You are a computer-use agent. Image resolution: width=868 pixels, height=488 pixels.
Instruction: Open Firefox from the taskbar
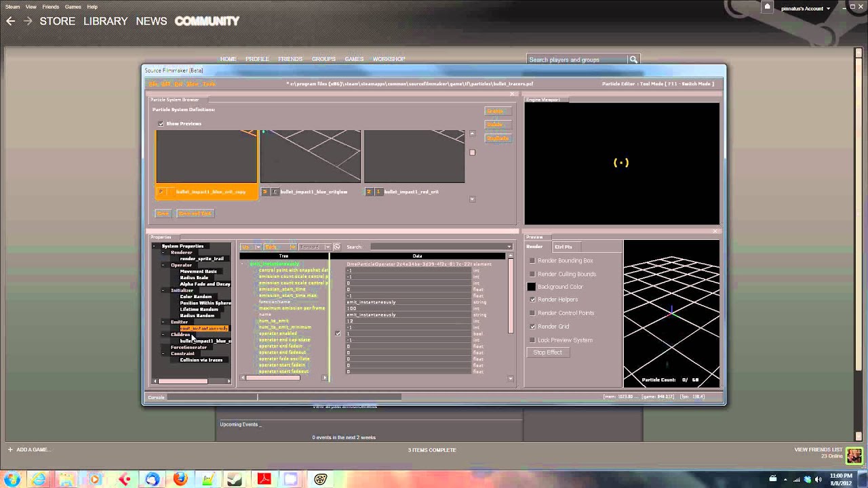(x=180, y=479)
